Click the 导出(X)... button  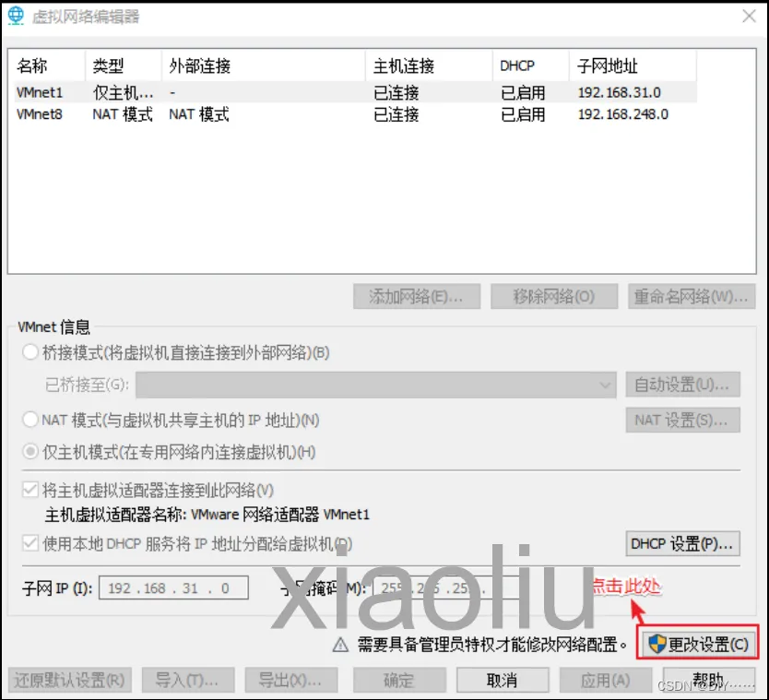coord(291,680)
